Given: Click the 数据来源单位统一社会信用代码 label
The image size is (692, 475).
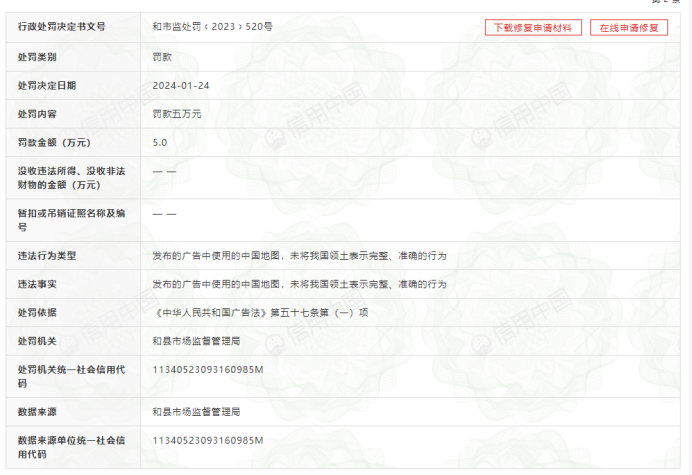Looking at the screenshot, I should (x=71, y=447).
